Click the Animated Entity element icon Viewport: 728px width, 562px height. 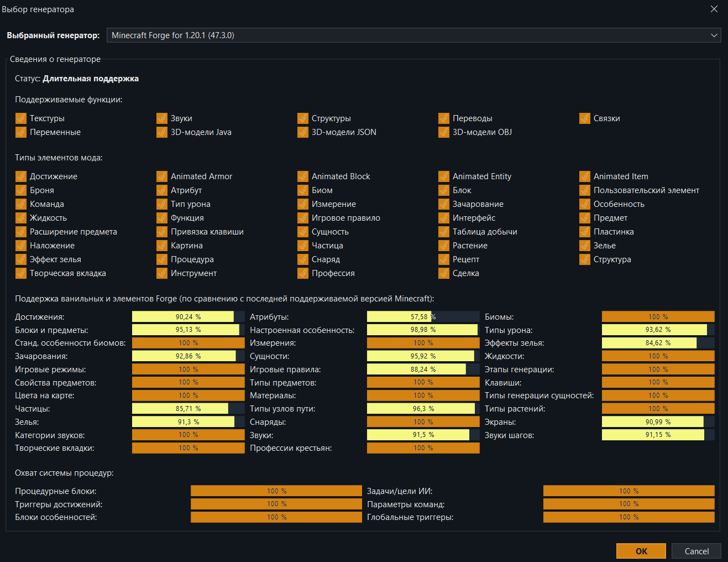click(444, 176)
